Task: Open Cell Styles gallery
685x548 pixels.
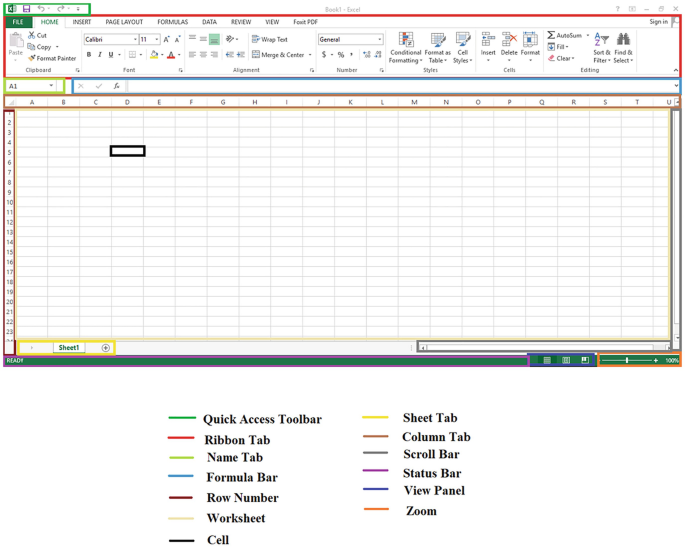Action: click(463, 48)
